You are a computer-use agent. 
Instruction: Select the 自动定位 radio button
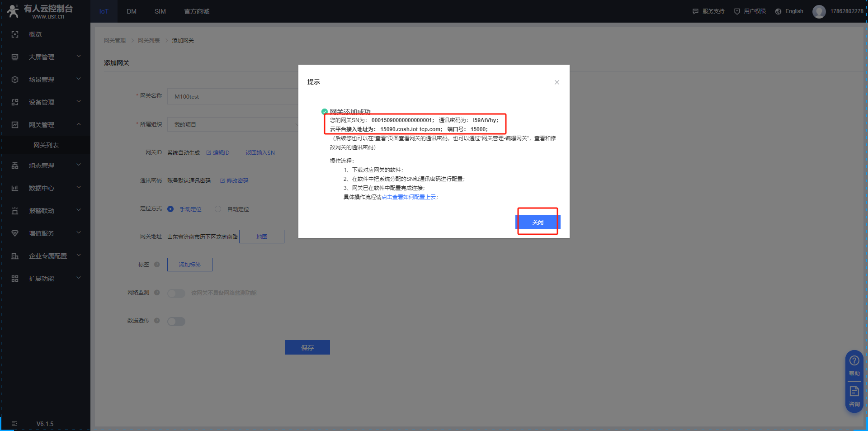[x=218, y=209]
